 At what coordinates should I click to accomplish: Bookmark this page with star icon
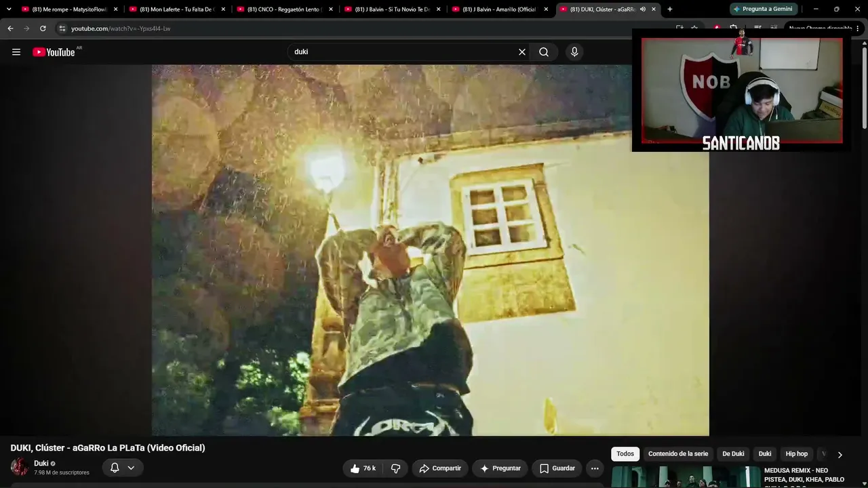[694, 28]
